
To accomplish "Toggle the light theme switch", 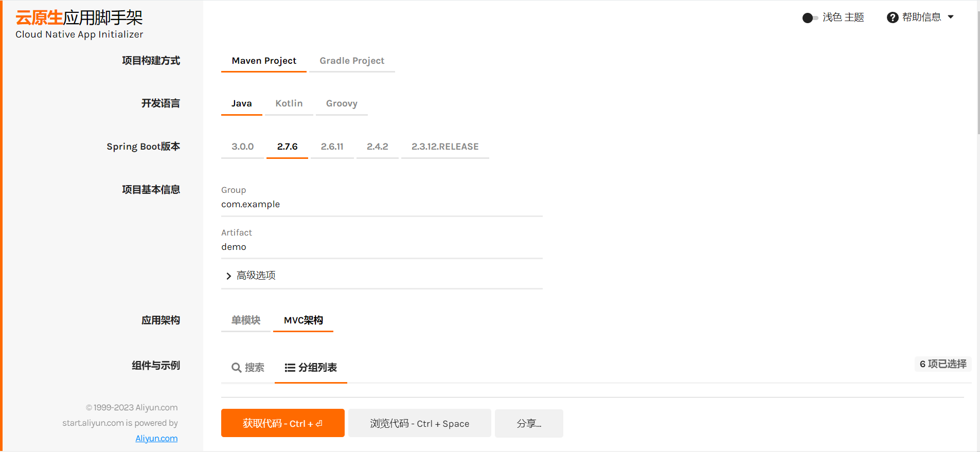I will click(x=810, y=18).
